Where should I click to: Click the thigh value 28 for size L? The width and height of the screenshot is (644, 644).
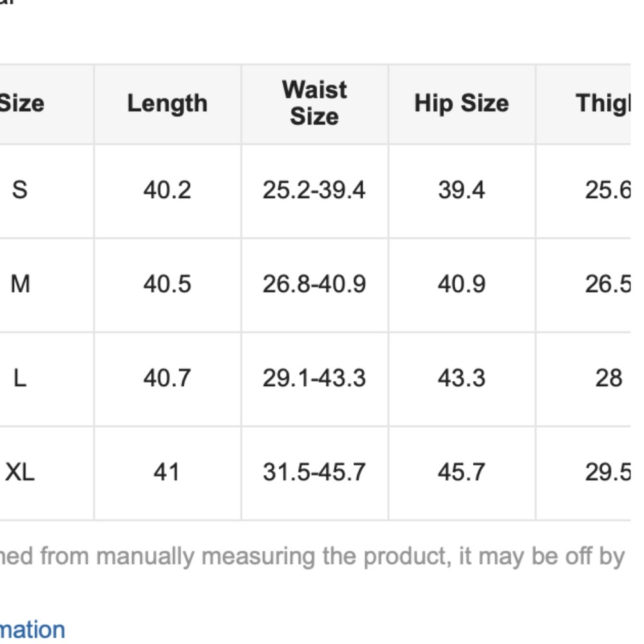[x=609, y=378]
